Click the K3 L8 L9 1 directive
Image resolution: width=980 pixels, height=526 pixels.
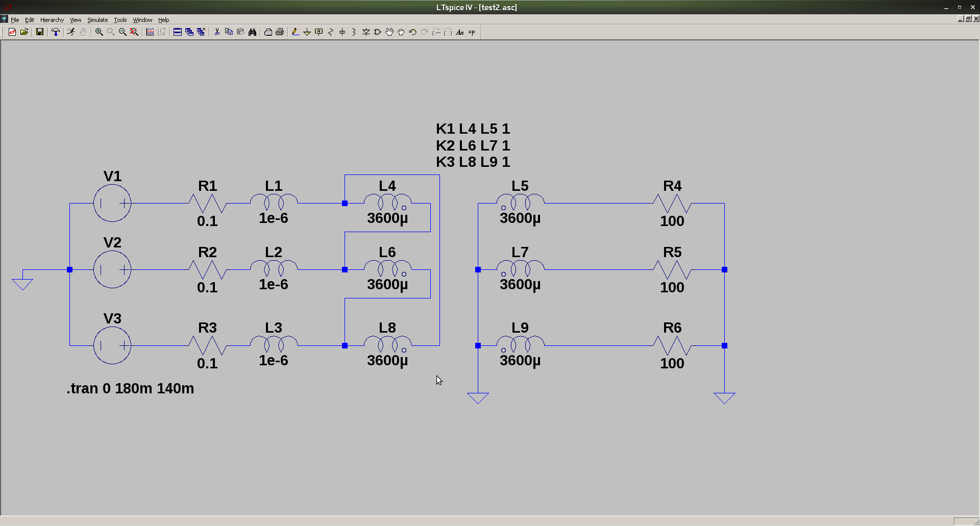click(473, 162)
